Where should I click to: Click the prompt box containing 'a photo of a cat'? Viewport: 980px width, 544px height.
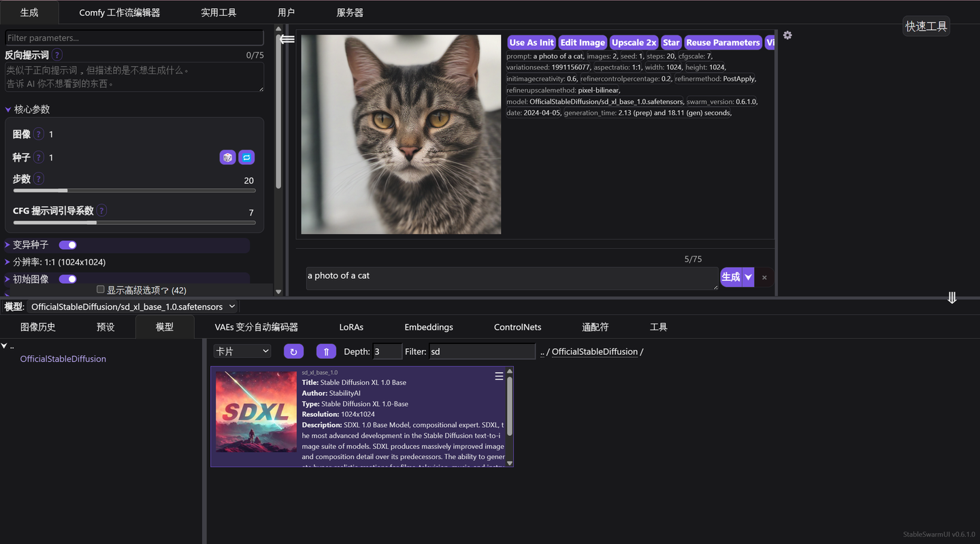click(512, 277)
